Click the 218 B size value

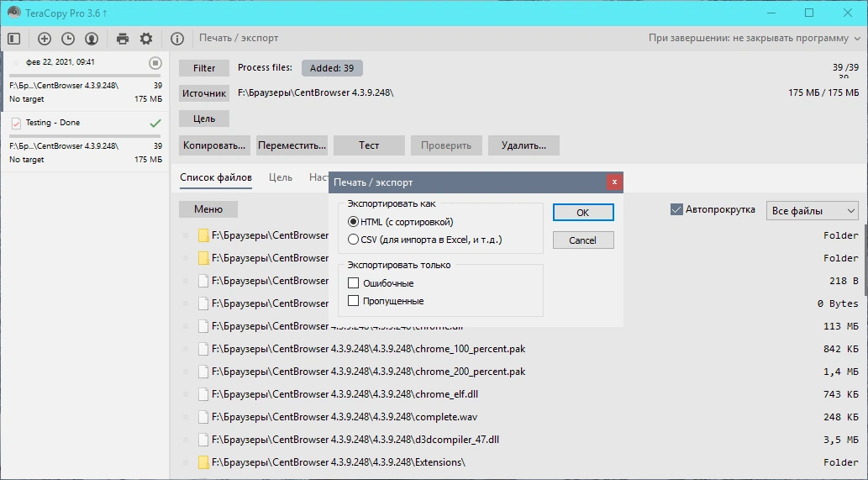click(x=844, y=281)
